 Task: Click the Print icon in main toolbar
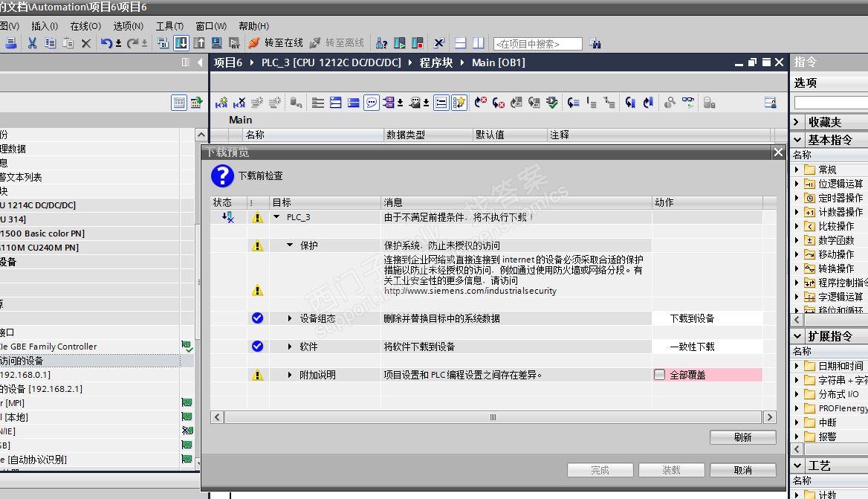(x=10, y=42)
